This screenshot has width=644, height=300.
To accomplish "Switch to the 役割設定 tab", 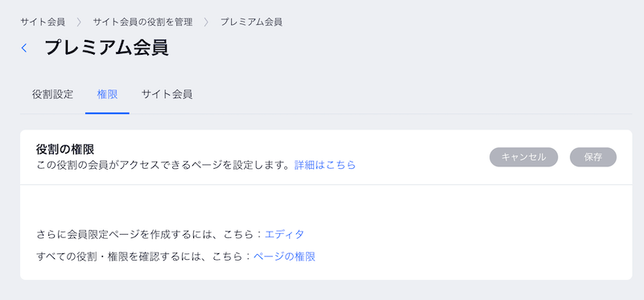I will click(x=52, y=94).
